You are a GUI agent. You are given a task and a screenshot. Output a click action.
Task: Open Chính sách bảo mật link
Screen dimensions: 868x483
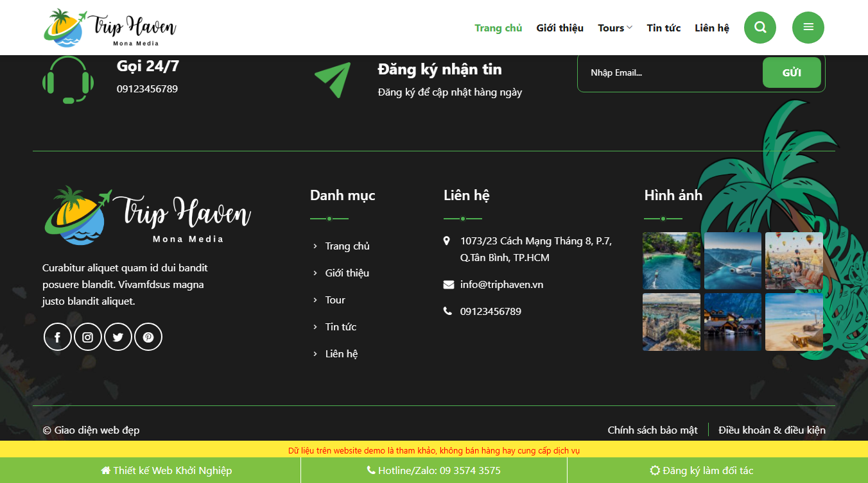coord(653,430)
